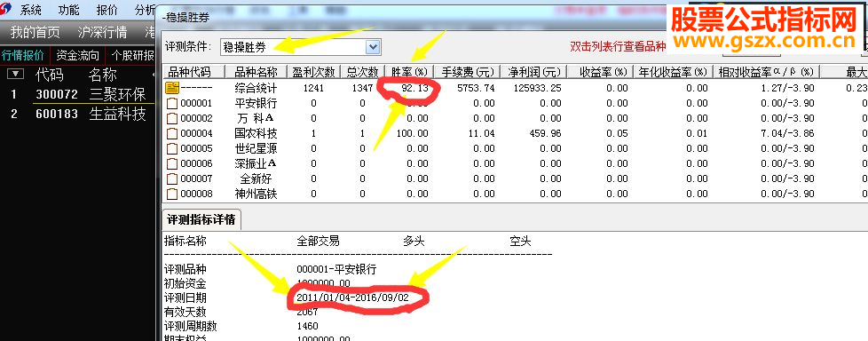
Task: Select the 国农科技 row name
Action: (x=256, y=133)
